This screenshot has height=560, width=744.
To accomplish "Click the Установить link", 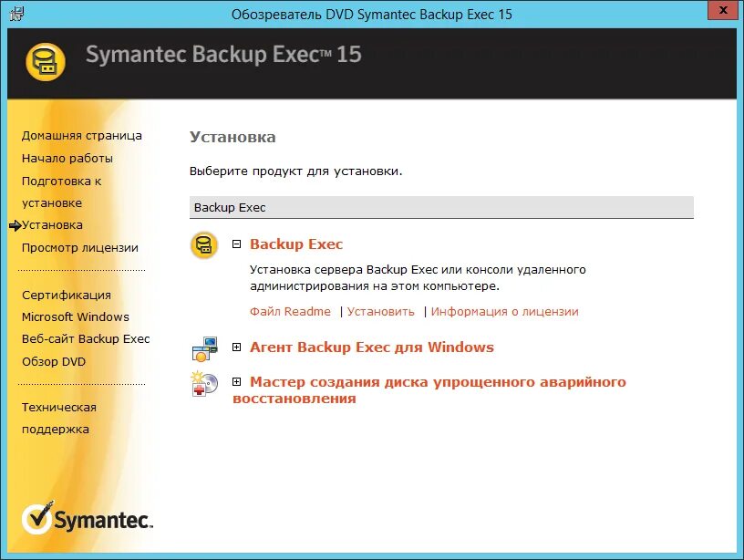I will pyautogui.click(x=380, y=312).
